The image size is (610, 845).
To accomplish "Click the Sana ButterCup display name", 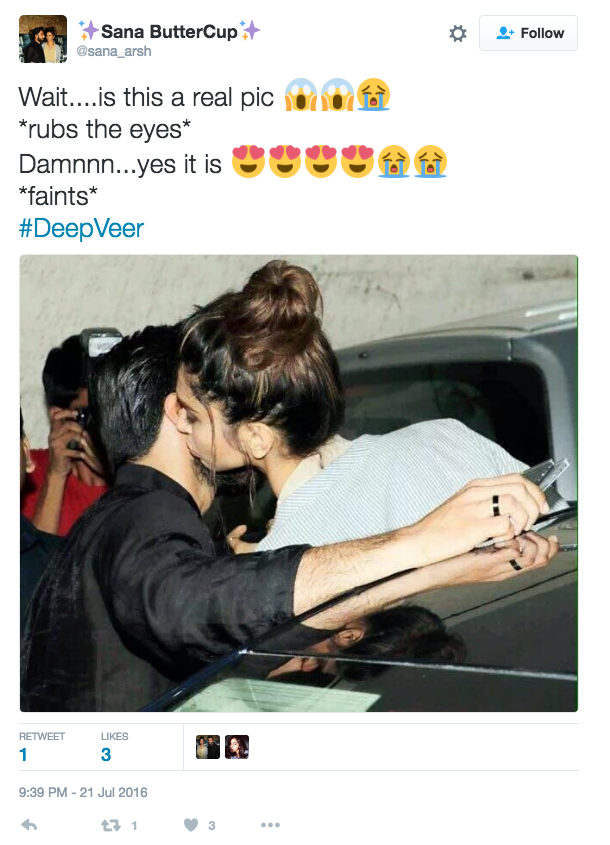I will pos(169,31).
